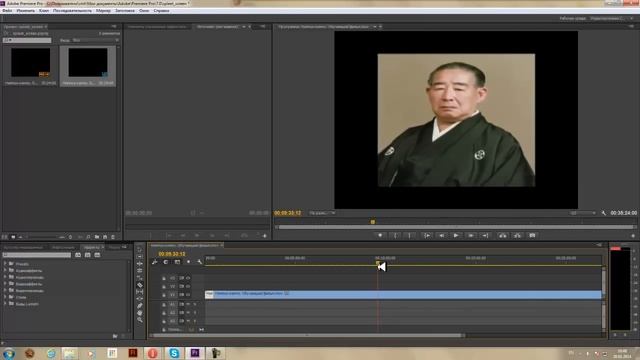This screenshot has width=640, height=360.
Task: Expand the Видеоэффекты effects folder
Action: tap(5, 284)
